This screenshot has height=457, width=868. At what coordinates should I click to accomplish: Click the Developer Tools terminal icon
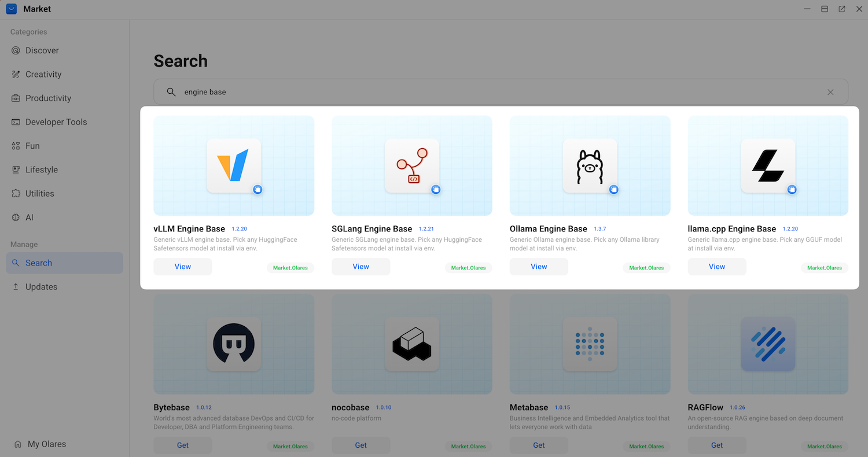coord(16,122)
